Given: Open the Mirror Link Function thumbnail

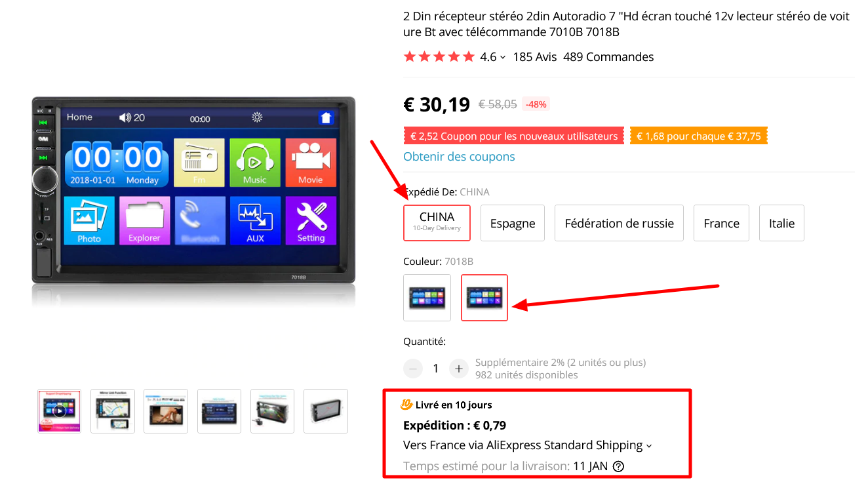Looking at the screenshot, I should pyautogui.click(x=113, y=411).
